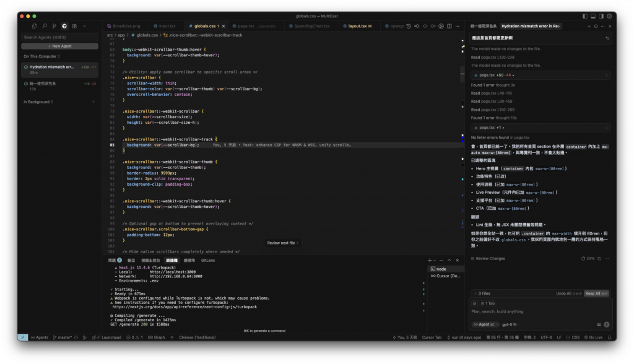Image resolution: width=634 pixels, height=364 pixels.
Task: Go to next change icon in editor toolbar
Action: (x=433, y=26)
